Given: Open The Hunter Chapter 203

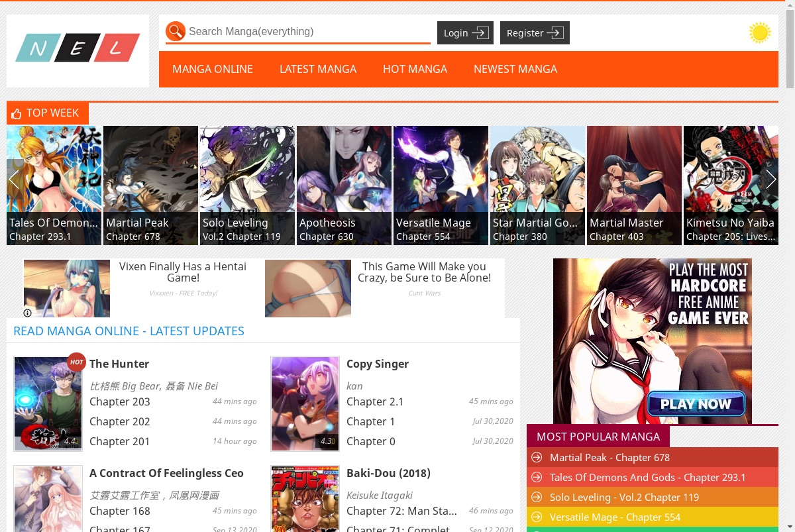Looking at the screenshot, I should (120, 401).
